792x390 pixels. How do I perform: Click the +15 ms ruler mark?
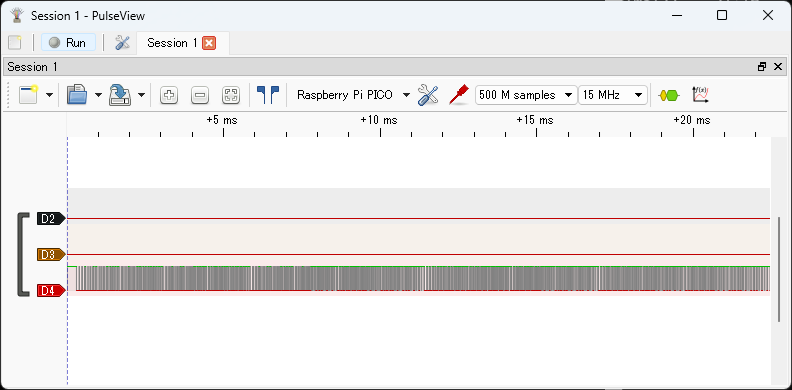click(535, 120)
